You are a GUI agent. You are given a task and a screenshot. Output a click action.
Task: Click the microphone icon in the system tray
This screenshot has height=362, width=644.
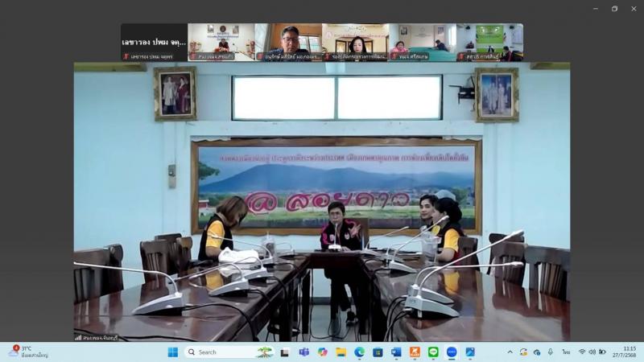tap(551, 352)
